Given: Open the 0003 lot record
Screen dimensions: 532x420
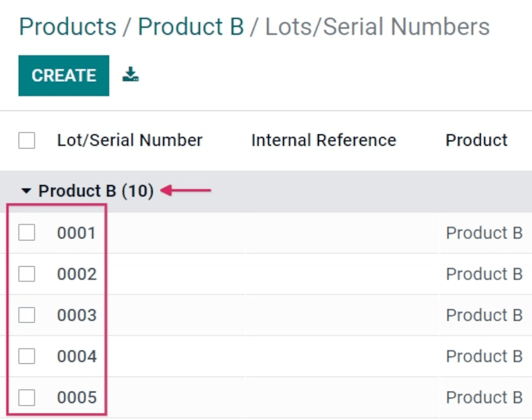Looking at the screenshot, I should coord(76,315).
